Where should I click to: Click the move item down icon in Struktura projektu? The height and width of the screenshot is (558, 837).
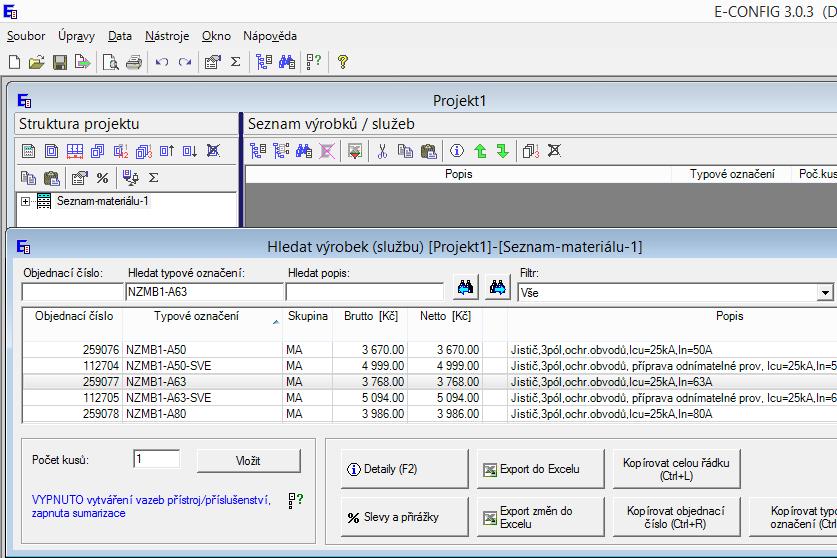tap(189, 151)
